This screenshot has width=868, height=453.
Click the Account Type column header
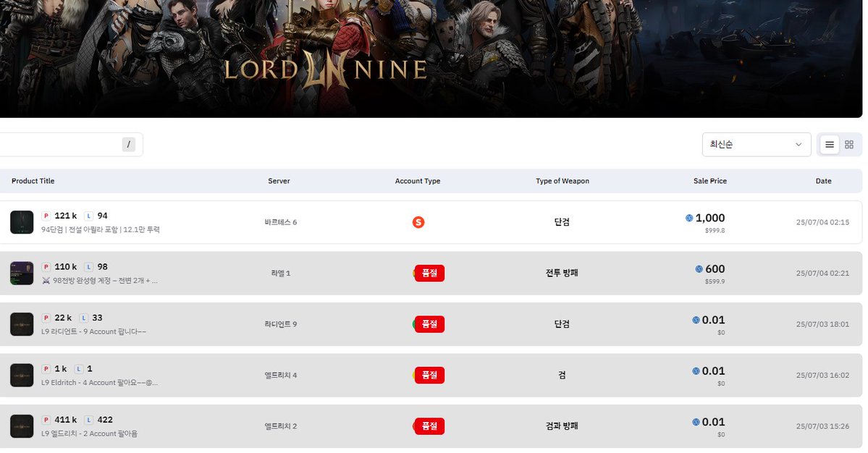coord(418,181)
